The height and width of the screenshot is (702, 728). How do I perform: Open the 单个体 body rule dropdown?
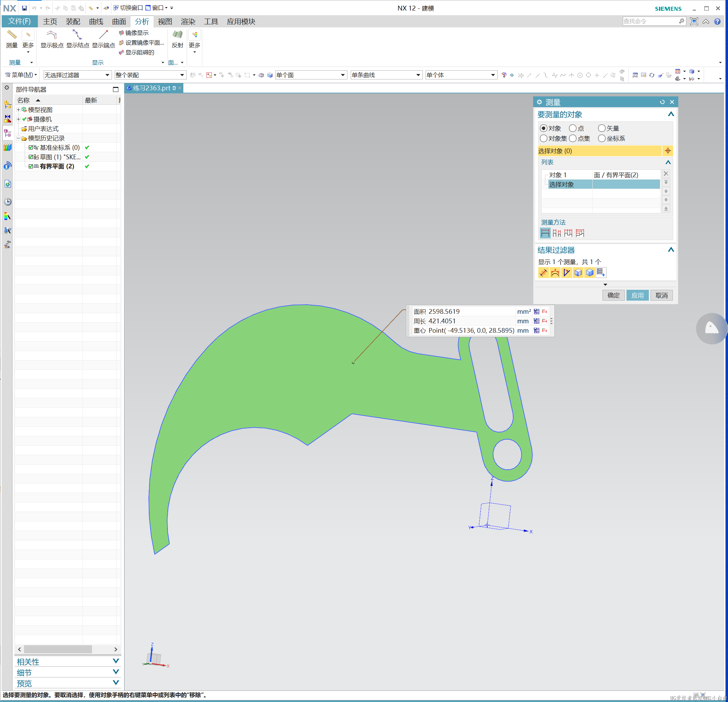(461, 75)
